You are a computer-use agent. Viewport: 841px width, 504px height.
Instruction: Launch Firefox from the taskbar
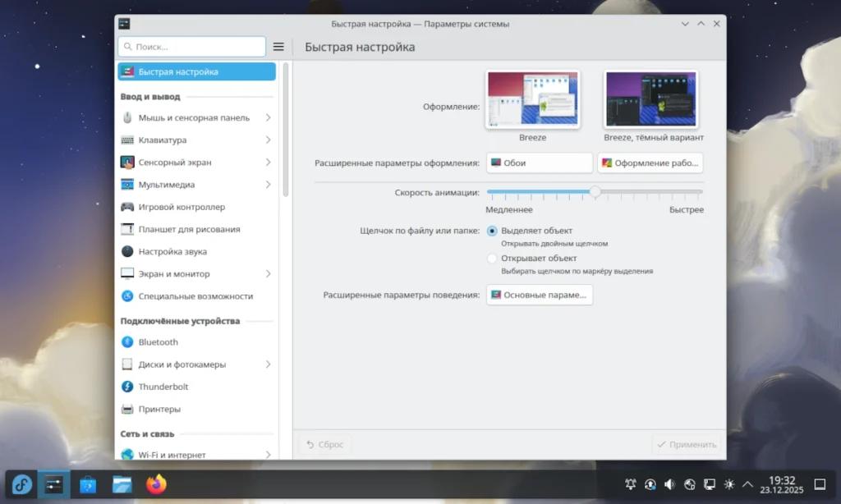click(x=157, y=484)
